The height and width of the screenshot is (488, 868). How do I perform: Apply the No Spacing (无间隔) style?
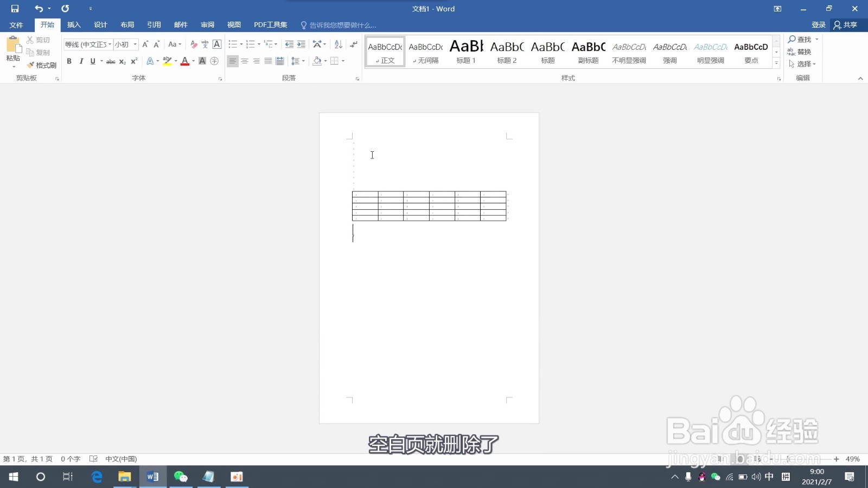426,52
